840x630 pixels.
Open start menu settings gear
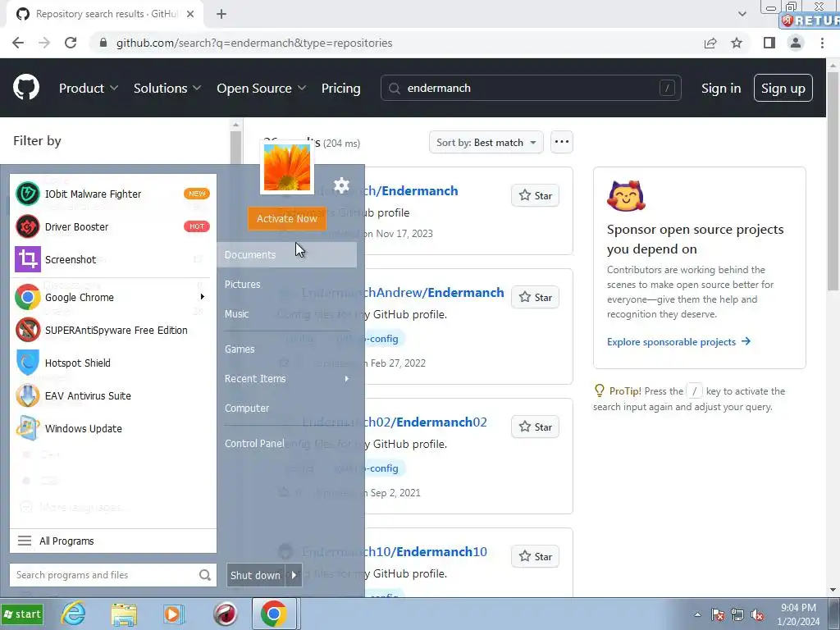[x=341, y=186]
